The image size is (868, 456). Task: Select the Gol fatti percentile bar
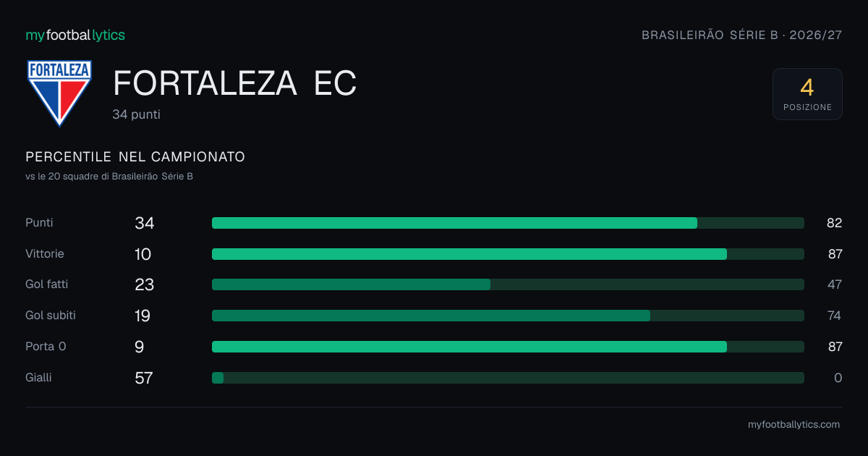[x=508, y=284]
